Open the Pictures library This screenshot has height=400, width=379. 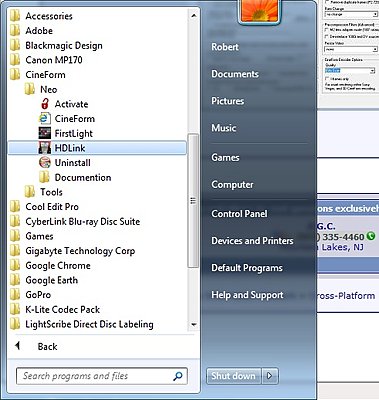pos(228,101)
